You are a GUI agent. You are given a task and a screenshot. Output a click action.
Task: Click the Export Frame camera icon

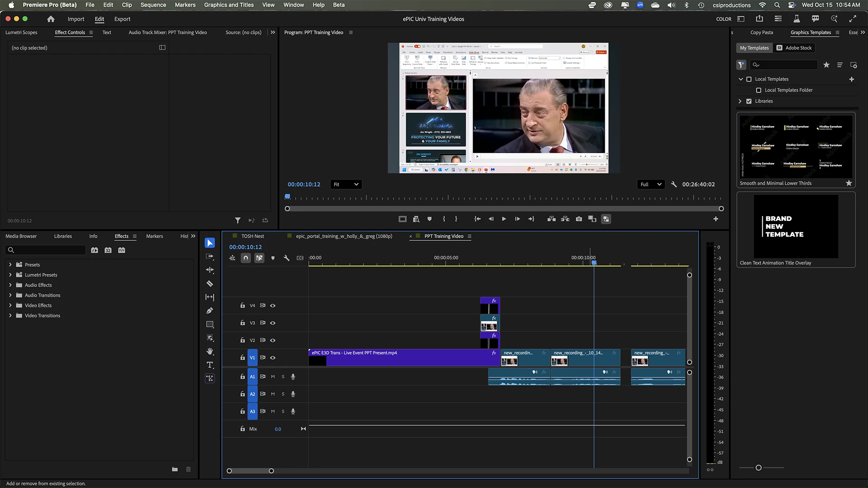tap(579, 219)
